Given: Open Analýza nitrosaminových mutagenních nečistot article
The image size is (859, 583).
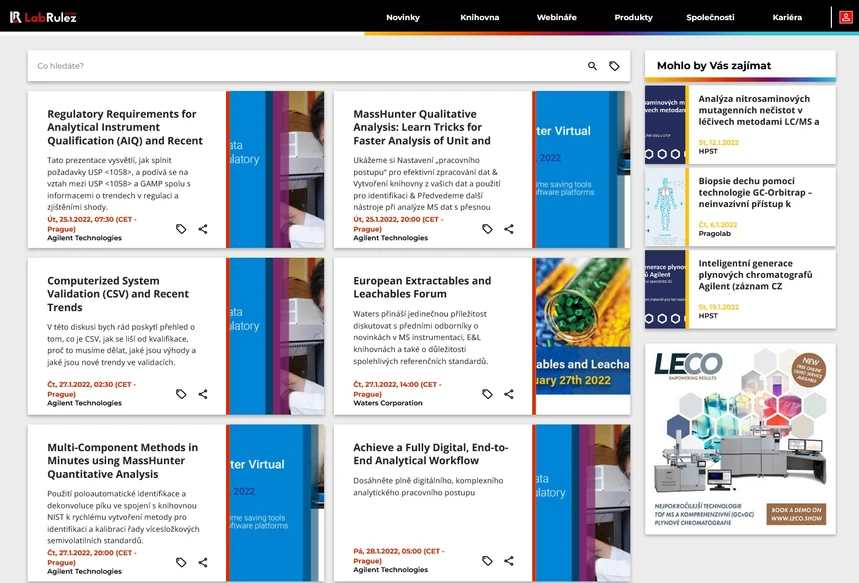Looking at the screenshot, I should click(x=759, y=110).
